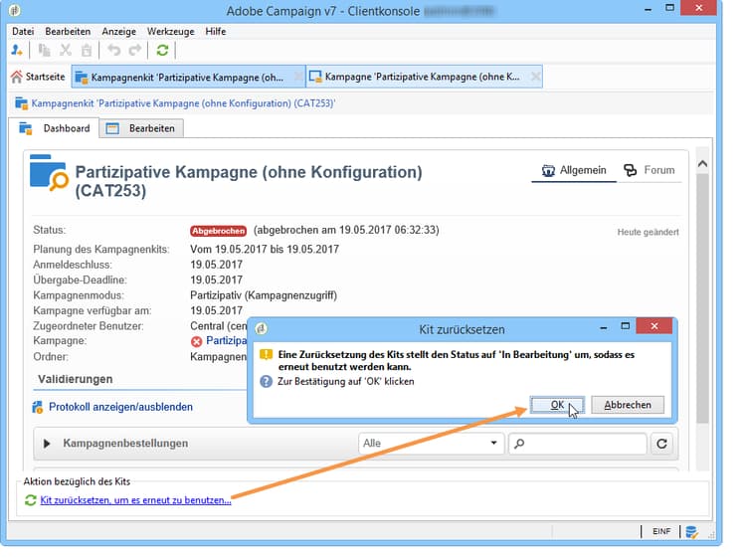Click the breadcrumb Kampagnenkit folder icon
The width and height of the screenshot is (746, 560).
click(x=21, y=103)
